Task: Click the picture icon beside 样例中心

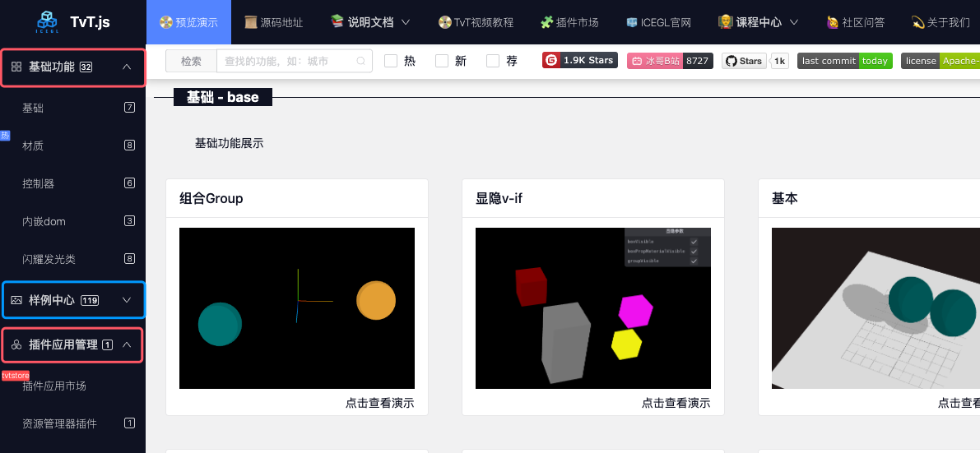Action: (16, 300)
